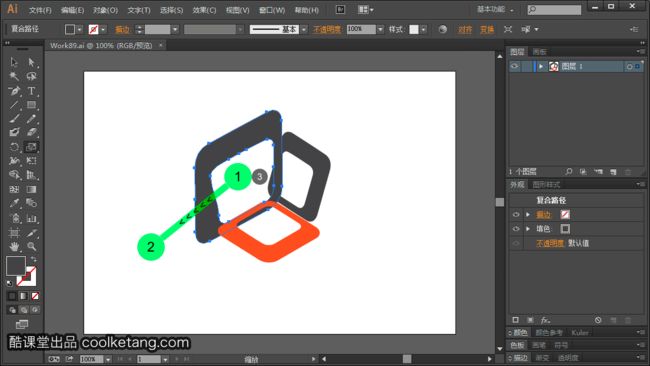Screen dimensions: 650x366
Task: Select the Eraser tool
Action: click(31, 133)
